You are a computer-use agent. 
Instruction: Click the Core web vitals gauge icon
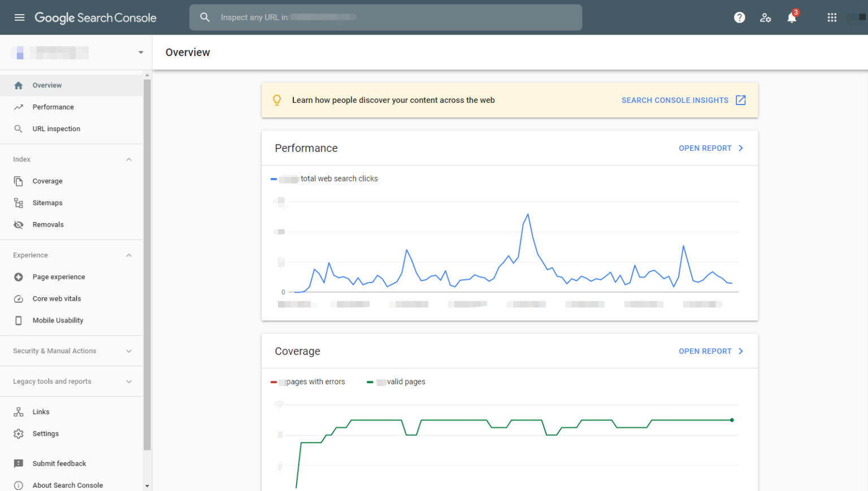(x=19, y=299)
